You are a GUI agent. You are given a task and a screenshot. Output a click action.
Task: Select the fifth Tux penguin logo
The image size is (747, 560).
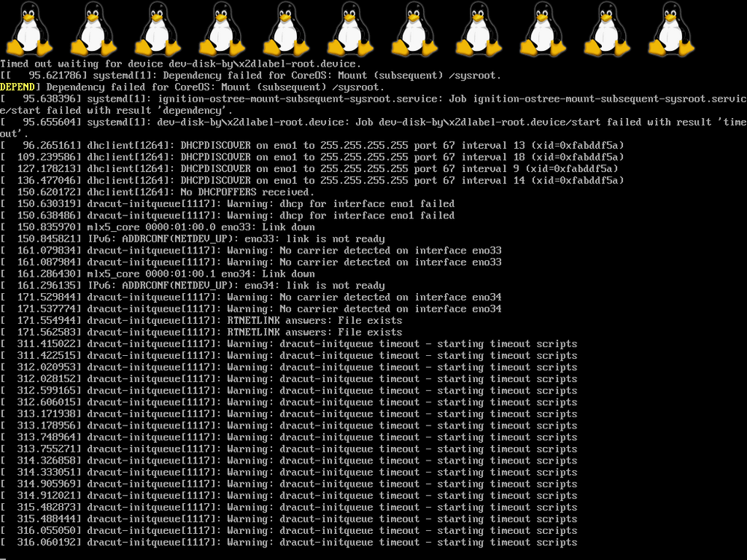[x=286, y=29]
